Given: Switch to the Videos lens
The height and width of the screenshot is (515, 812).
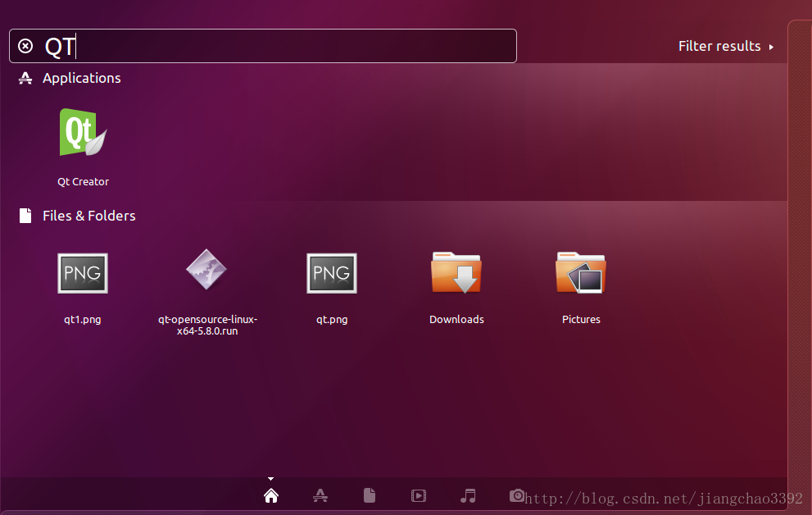Looking at the screenshot, I should (419, 496).
